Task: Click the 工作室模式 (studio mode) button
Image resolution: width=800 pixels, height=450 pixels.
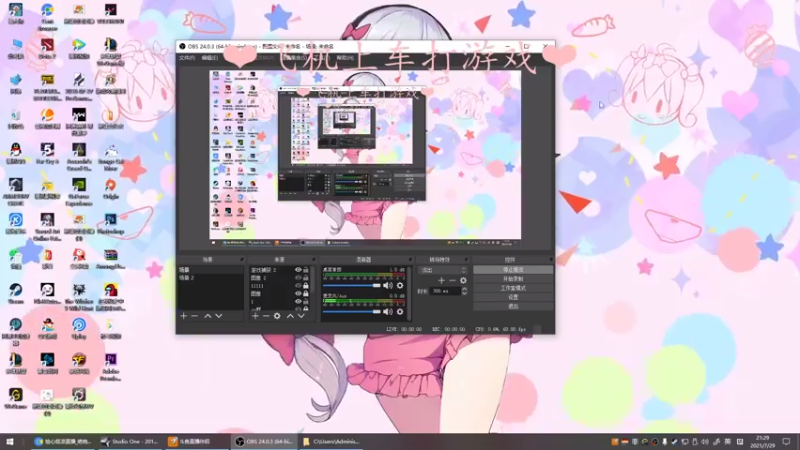Action: click(x=513, y=288)
